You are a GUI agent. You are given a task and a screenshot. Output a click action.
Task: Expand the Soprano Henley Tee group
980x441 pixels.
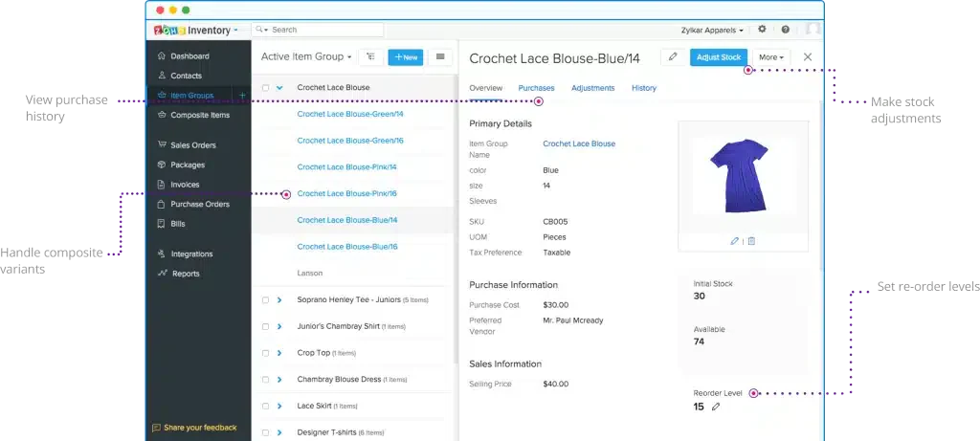279,300
